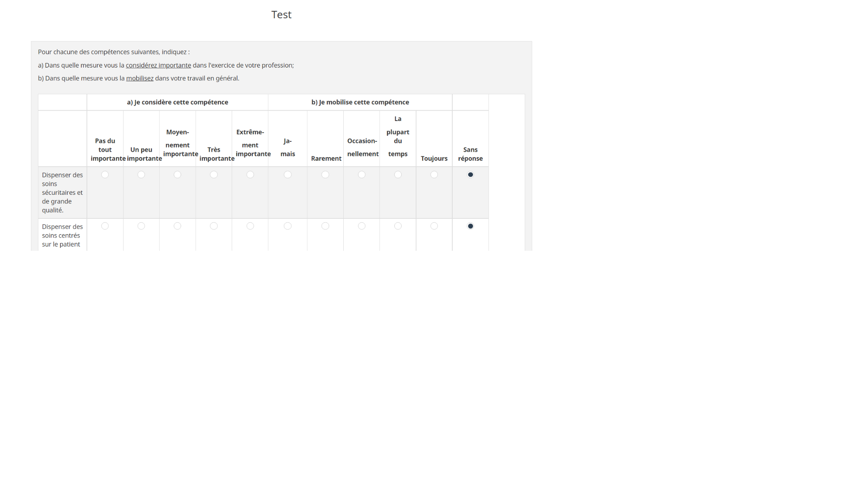Click the 'Dispenser des soins sécuritaires' row label
Viewport: 849px width, 504px height.
(62, 192)
